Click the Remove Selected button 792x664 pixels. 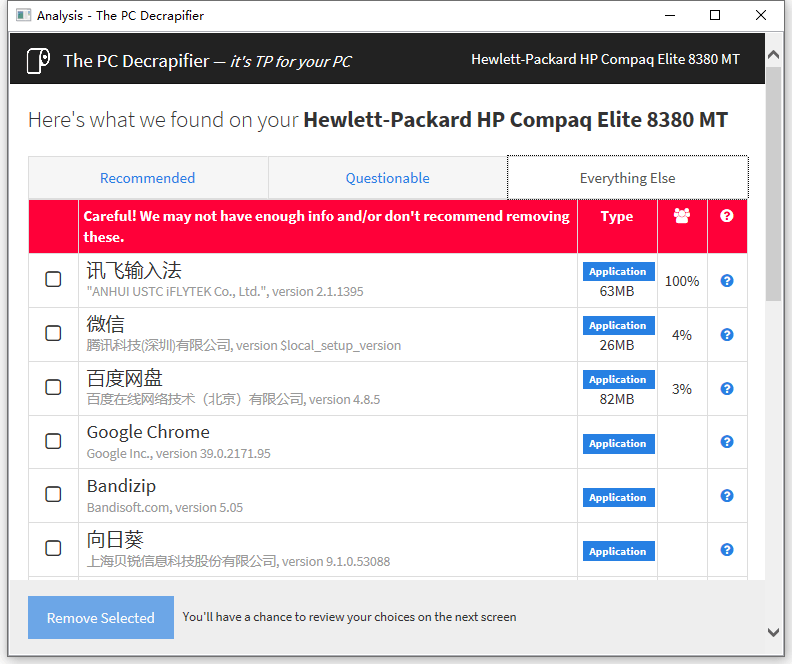[x=101, y=618]
